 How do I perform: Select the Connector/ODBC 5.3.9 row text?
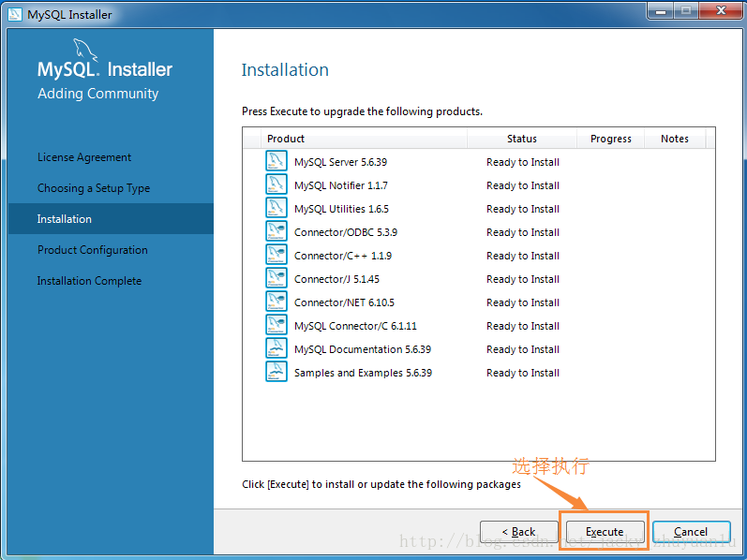coord(346,232)
